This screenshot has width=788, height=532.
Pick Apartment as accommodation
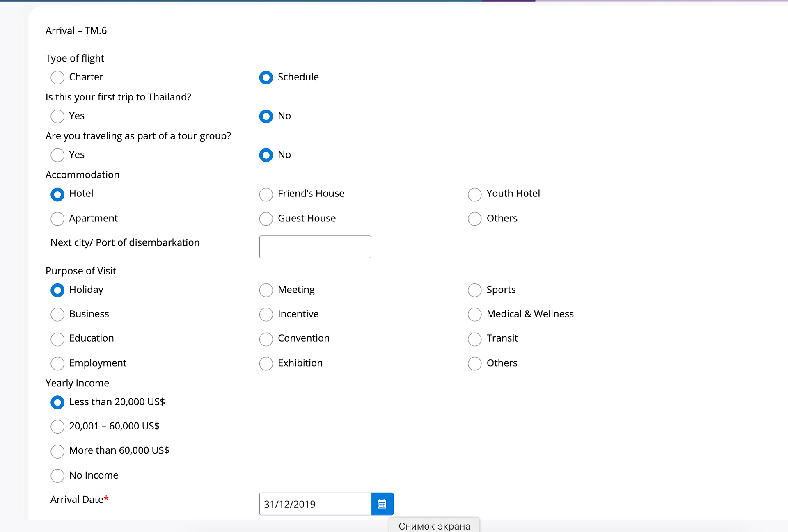(x=57, y=219)
